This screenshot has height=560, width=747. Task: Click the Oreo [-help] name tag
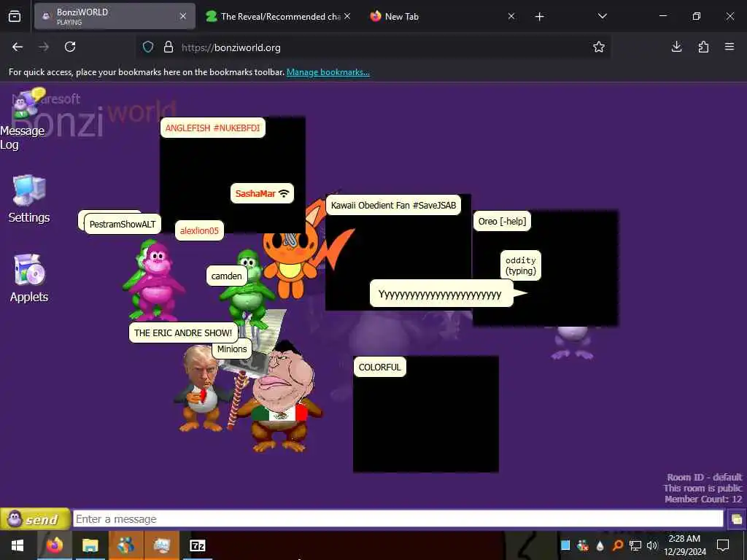(502, 221)
